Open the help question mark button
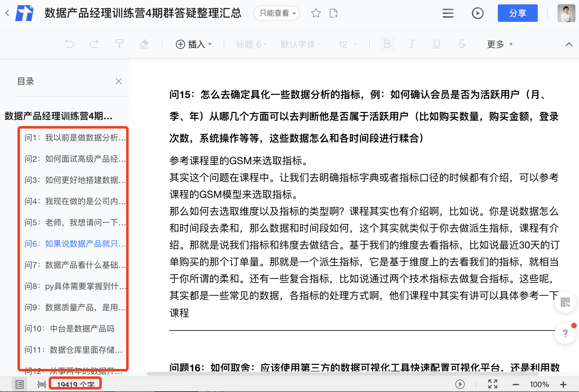 tap(565, 333)
